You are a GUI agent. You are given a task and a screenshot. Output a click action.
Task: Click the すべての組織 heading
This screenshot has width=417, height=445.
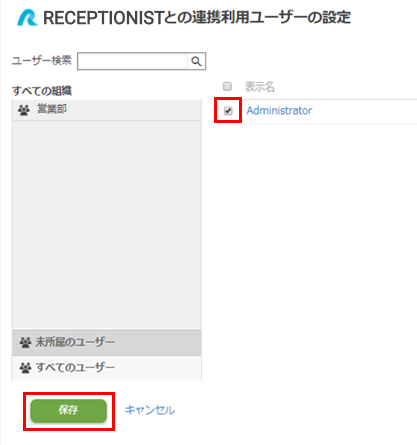point(42,91)
